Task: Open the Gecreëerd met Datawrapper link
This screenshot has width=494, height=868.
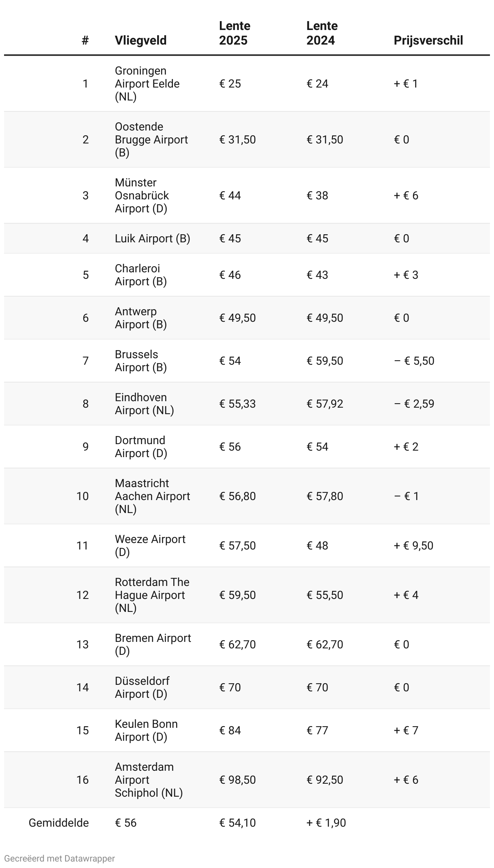Action: click(60, 858)
